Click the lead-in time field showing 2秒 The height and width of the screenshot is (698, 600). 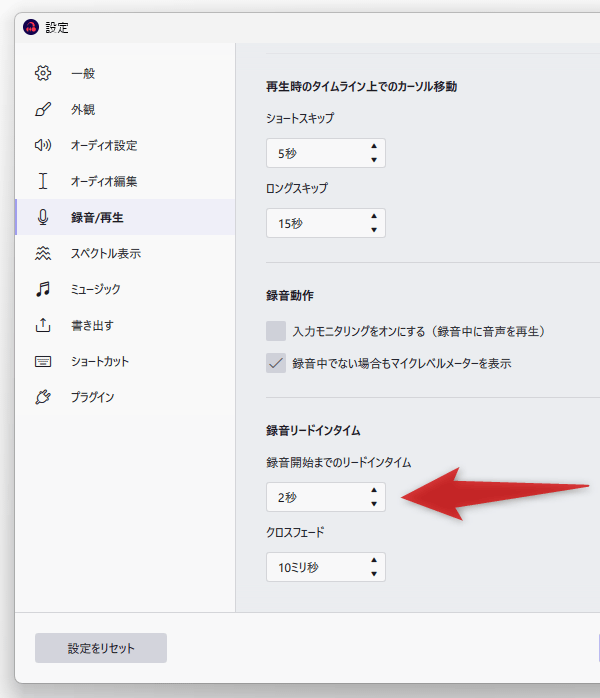coord(326,497)
